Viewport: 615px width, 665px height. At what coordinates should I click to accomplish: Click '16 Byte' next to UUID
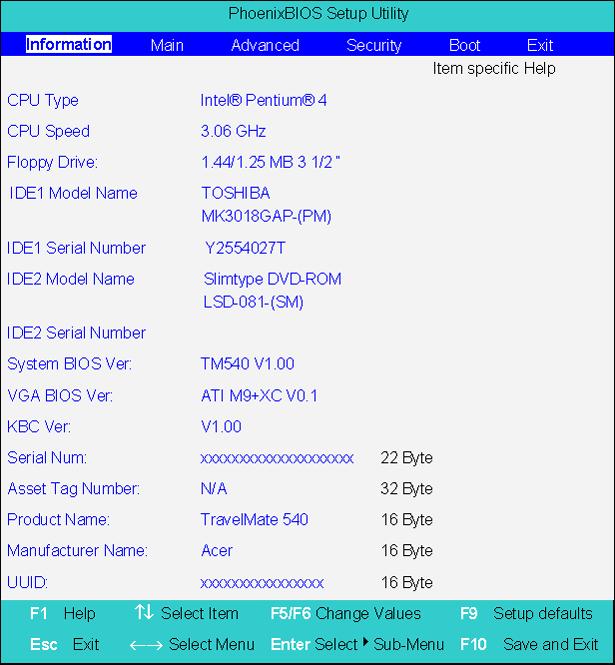pos(406,583)
